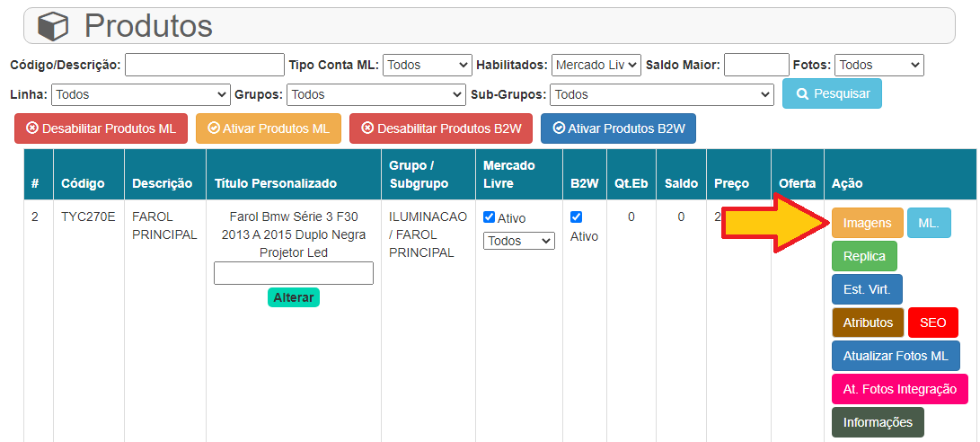This screenshot has height=442, width=980.
Task: Toggle the B2W Ativo checkbox
Action: tap(577, 217)
